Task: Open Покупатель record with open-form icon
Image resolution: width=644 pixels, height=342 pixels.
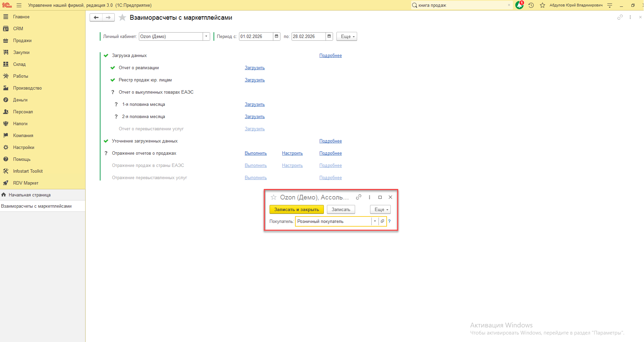Action: coord(382,221)
